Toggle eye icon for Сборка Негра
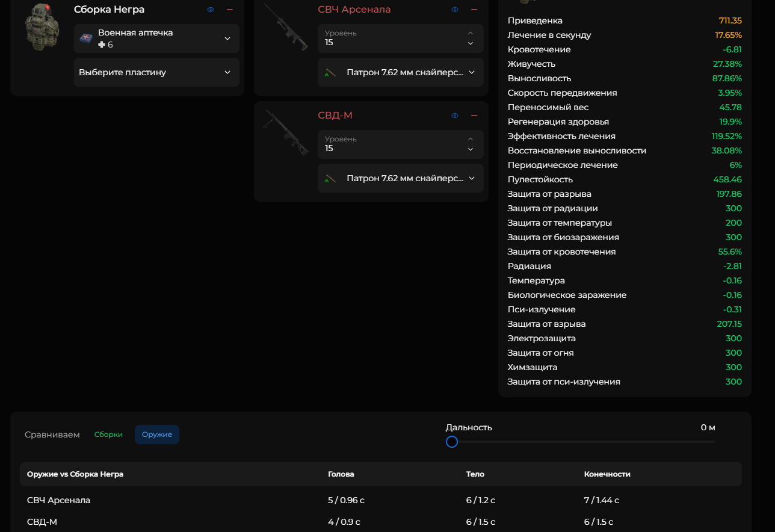Screen dimensions: 775x532 pos(211,10)
